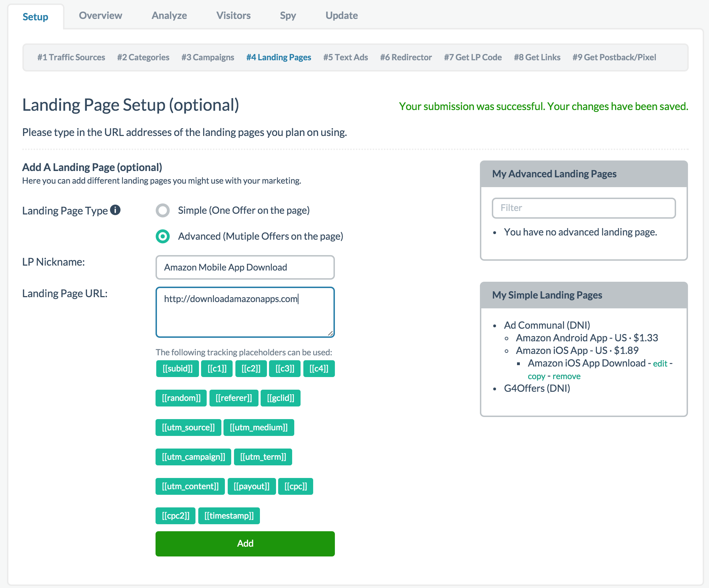Switch to the Overview tab
The width and height of the screenshot is (709, 588).
pos(101,15)
